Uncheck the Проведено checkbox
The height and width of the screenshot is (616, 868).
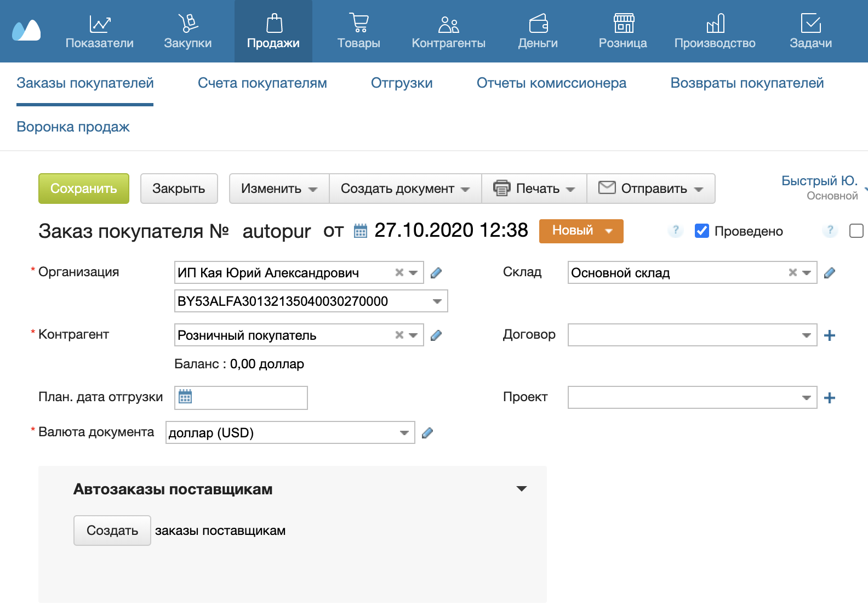702,231
